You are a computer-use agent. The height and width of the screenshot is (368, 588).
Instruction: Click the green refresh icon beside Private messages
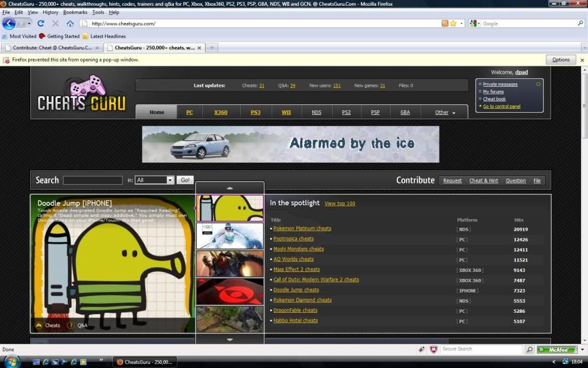coord(538,84)
